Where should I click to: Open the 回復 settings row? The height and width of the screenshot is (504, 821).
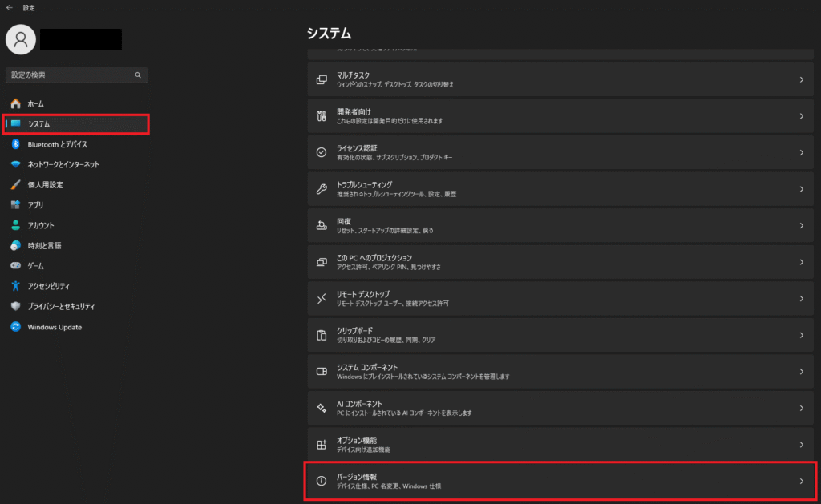(560, 226)
